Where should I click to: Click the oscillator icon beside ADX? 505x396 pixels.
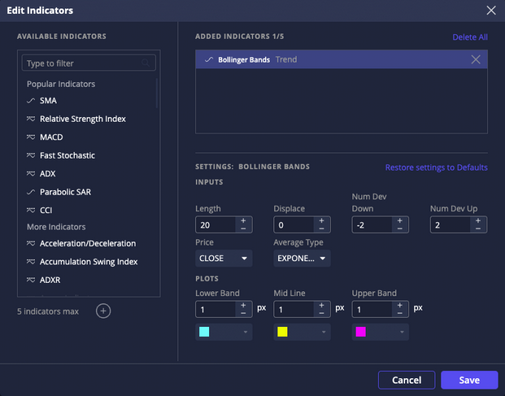[31, 174]
